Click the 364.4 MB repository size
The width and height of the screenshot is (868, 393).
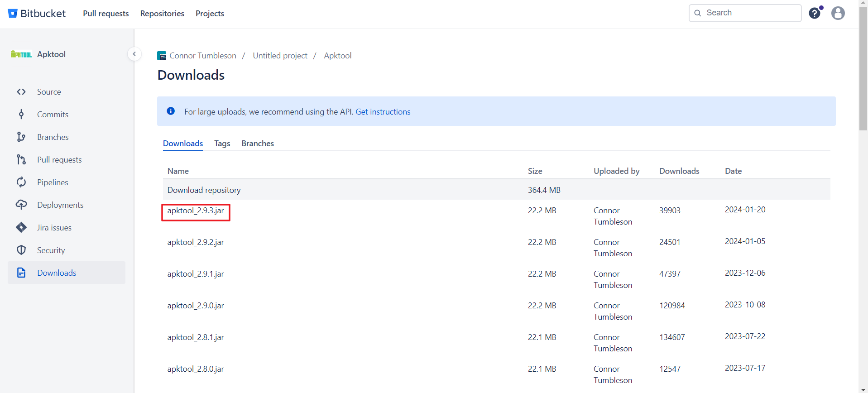coord(544,190)
